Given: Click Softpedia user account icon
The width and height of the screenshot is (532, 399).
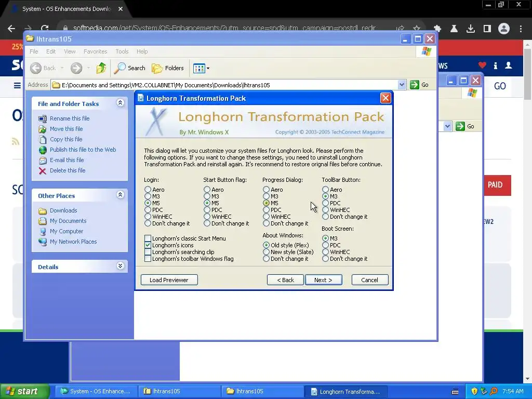Looking at the screenshot, I should [508, 65].
